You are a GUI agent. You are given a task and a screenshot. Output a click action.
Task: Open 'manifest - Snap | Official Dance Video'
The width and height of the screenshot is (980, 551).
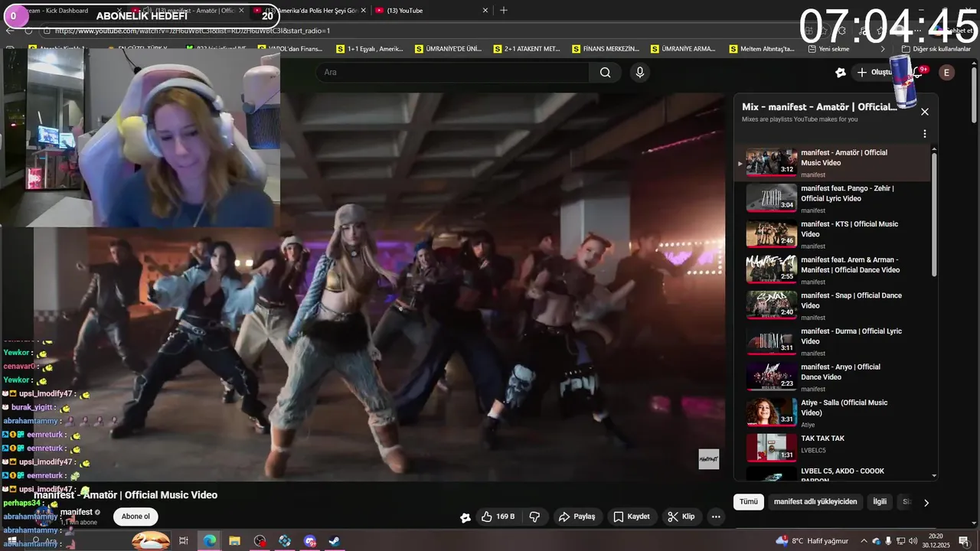tap(835, 305)
